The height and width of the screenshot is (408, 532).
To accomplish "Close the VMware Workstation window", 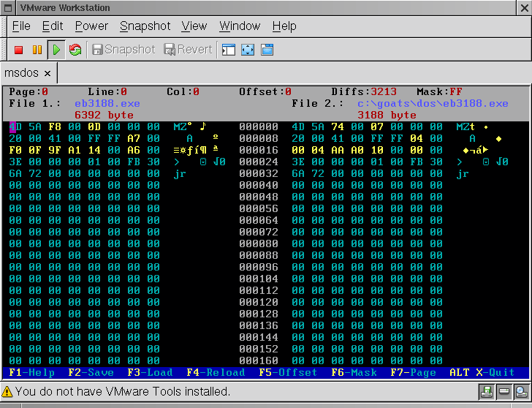I will click(525, 8).
